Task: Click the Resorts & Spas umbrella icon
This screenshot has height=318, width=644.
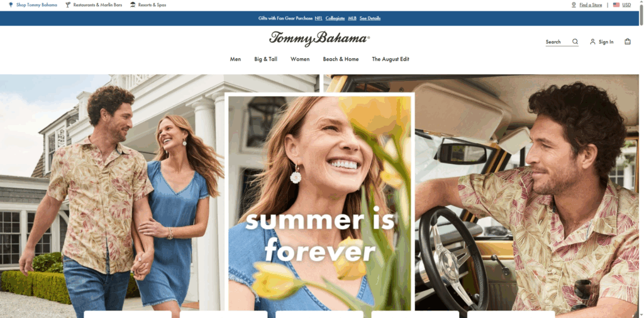Action: [x=133, y=5]
